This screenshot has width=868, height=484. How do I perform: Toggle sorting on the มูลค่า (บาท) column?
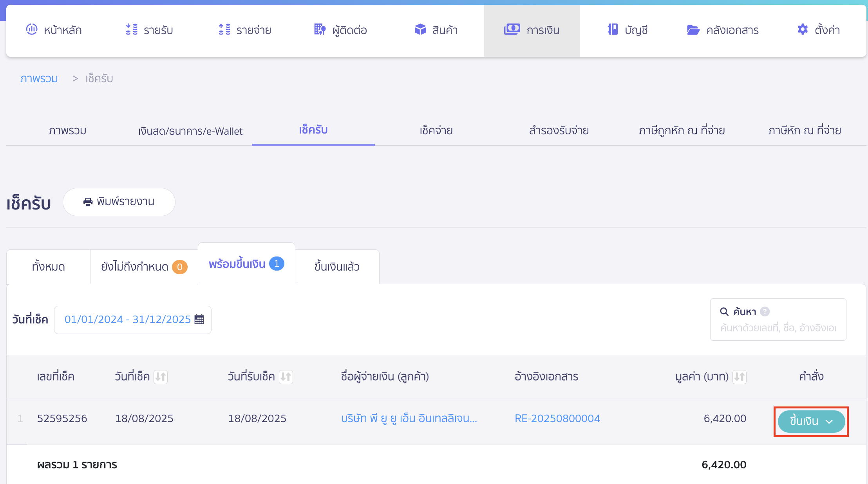click(x=740, y=377)
